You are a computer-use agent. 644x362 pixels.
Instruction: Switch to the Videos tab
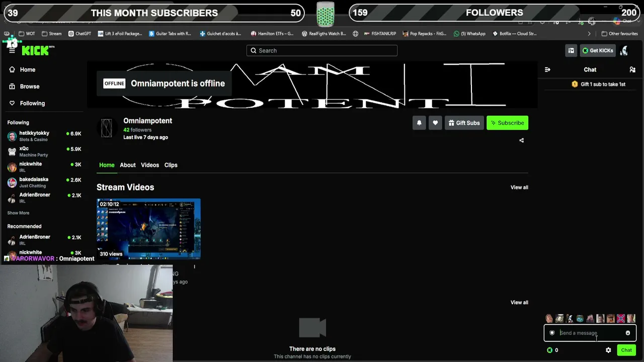(150, 165)
